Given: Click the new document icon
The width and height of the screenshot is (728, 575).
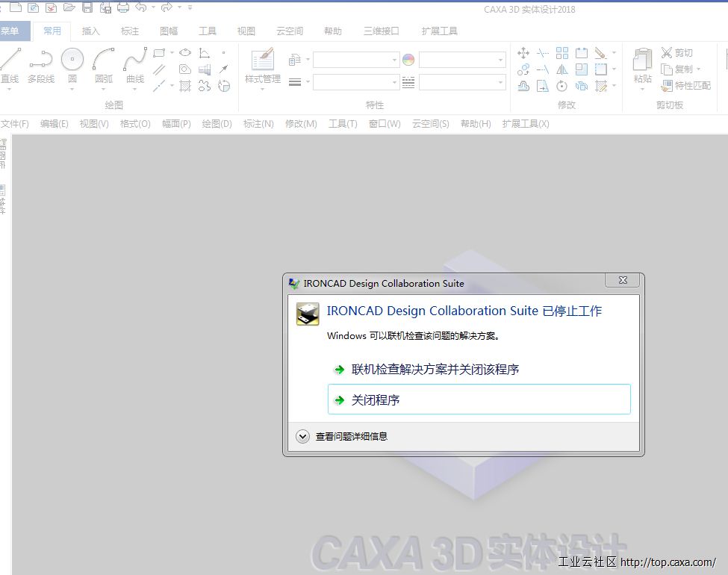Looking at the screenshot, I should [16, 7].
